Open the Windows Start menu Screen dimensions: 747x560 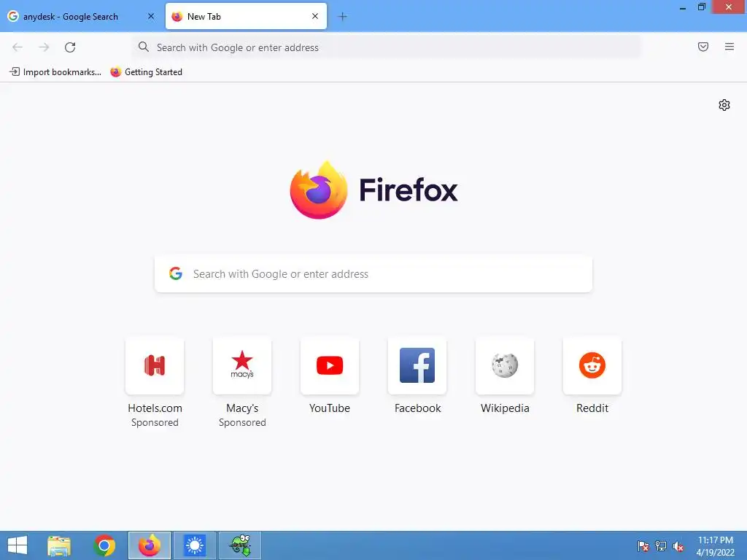point(18,545)
